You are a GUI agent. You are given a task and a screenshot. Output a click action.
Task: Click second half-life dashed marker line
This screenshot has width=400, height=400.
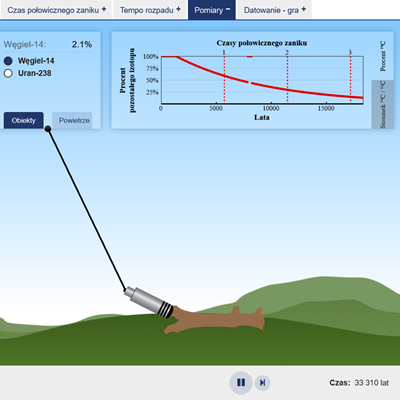[x=287, y=79]
